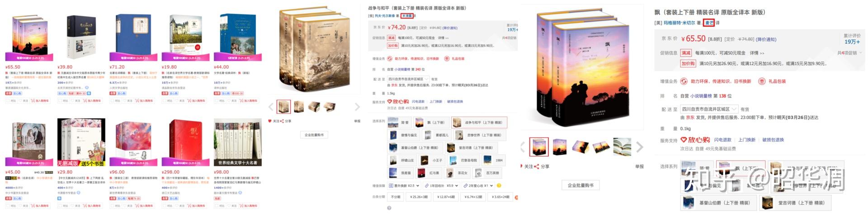Click previous-thumbnail arrow under War and Peace cover
The image size is (868, 215).
pyautogui.click(x=271, y=107)
